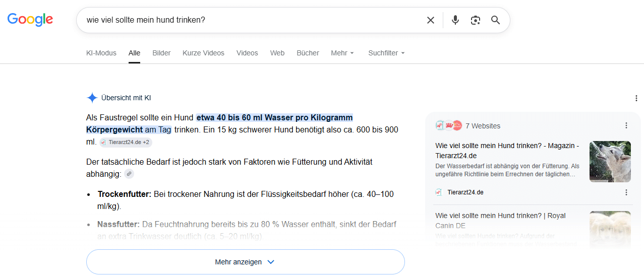
Task: Switch to KI-Modus tab
Action: click(x=101, y=53)
